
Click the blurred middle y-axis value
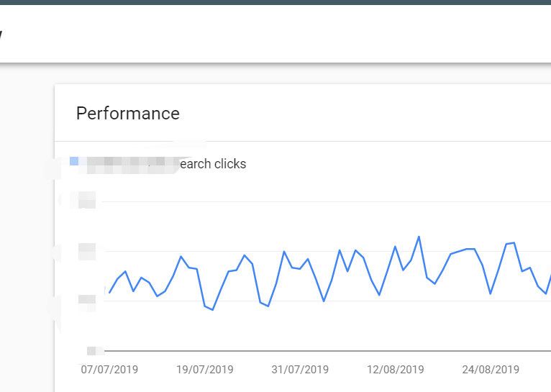click(x=87, y=252)
